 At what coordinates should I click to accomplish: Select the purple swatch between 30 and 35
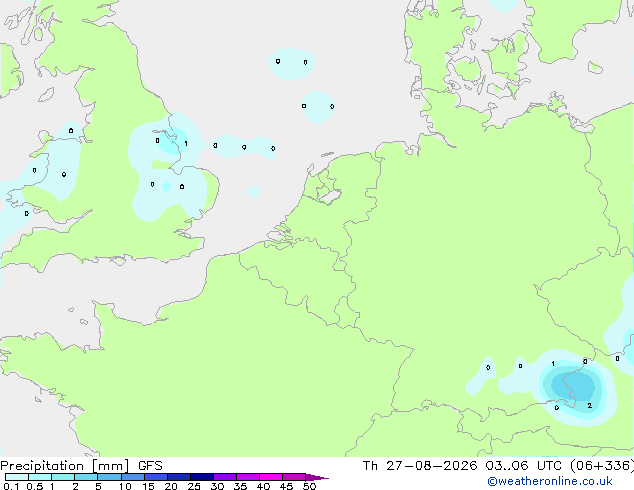coord(225,477)
